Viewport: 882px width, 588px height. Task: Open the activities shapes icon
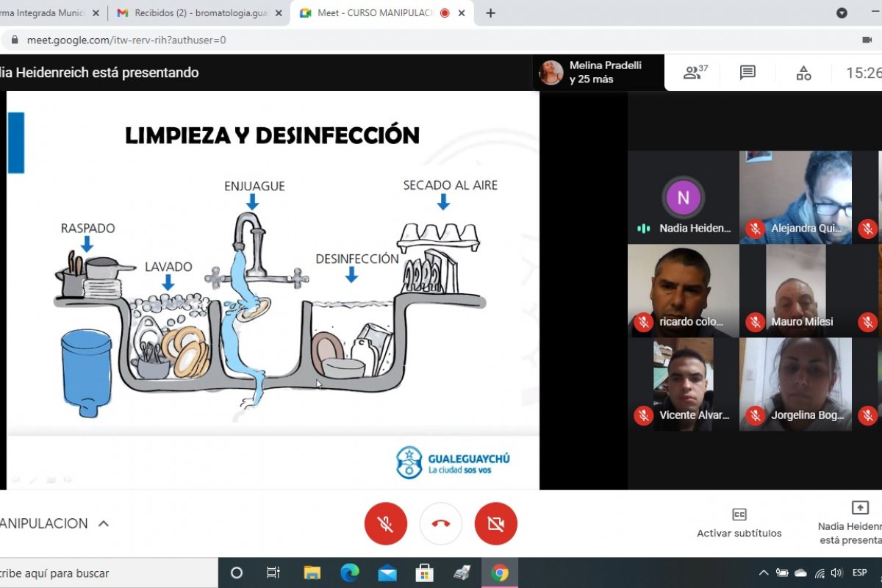tap(803, 73)
